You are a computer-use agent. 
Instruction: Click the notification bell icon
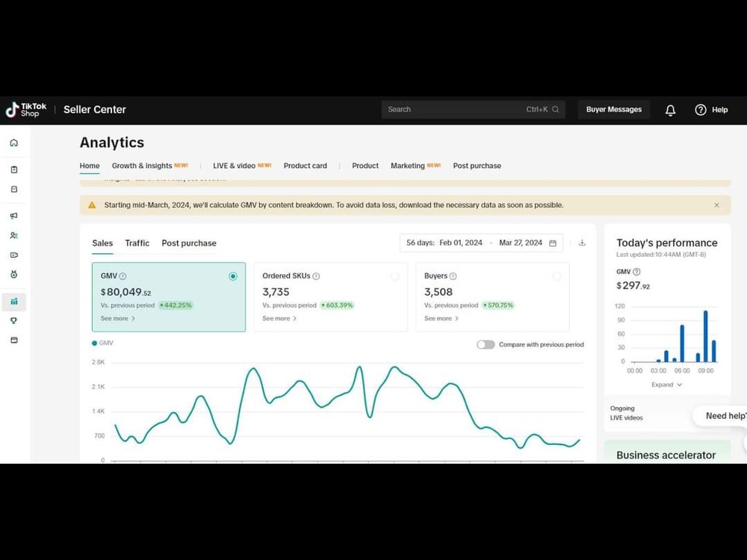[x=670, y=110]
